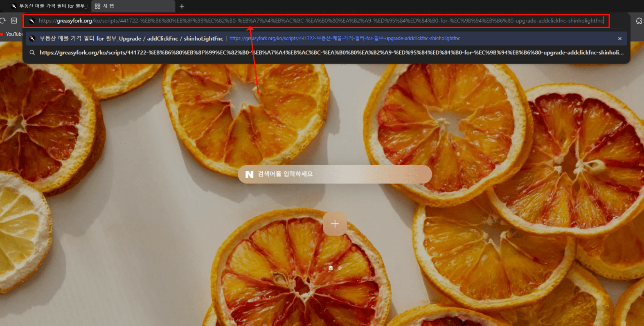This screenshot has width=644, height=326.
Task: Reload the page with the refresh icon
Action: coord(2,20)
